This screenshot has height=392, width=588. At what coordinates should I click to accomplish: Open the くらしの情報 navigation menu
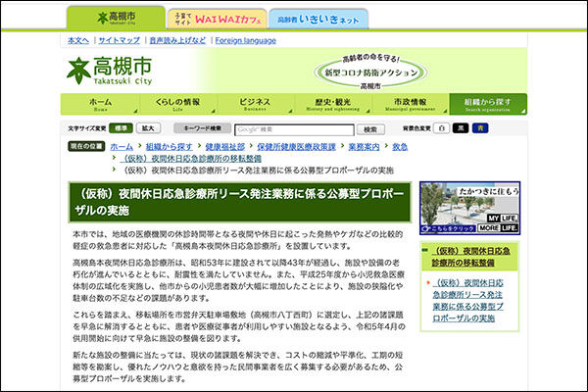(x=177, y=104)
